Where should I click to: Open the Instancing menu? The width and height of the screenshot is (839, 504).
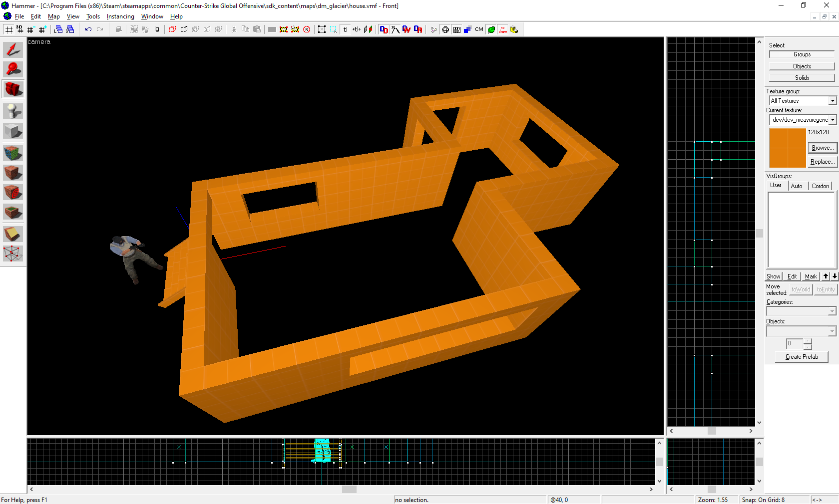[x=120, y=16]
